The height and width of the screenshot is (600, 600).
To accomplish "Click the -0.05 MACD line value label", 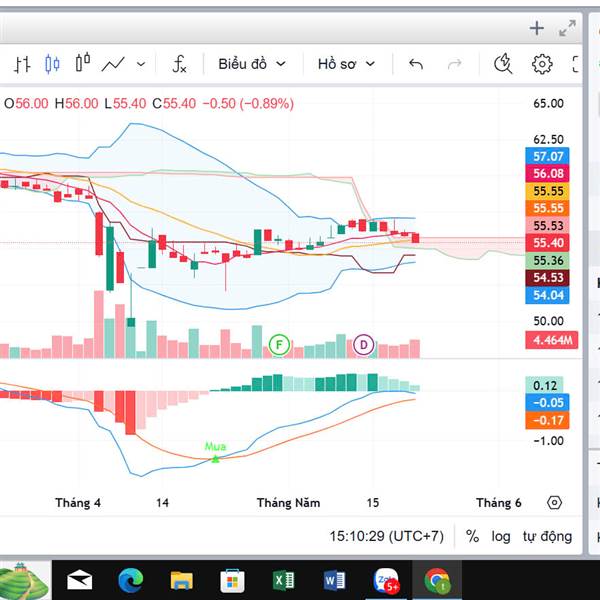I will tap(547, 403).
